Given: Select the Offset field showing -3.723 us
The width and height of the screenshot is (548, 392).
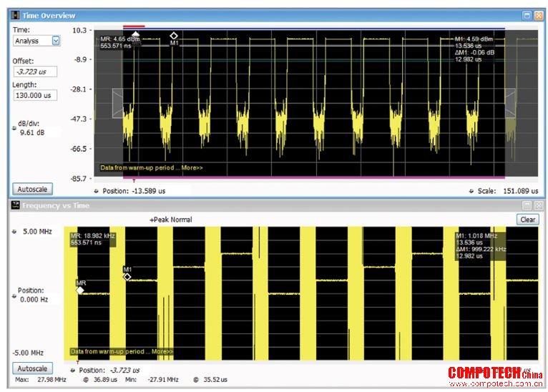Looking at the screenshot, I should [35, 72].
